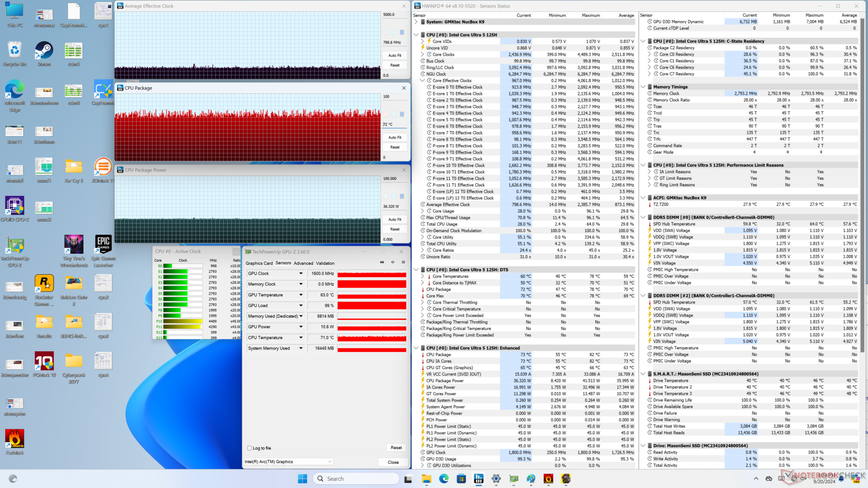Open Tiny Tina's Wonderlands shortcut
This screenshot has width=868, height=488.
pos(74,251)
